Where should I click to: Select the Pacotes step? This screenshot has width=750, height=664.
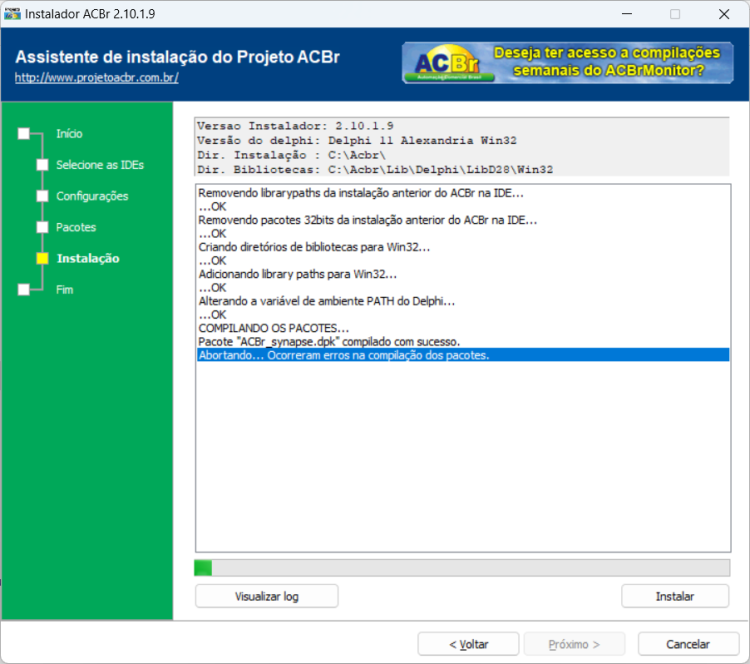point(76,227)
